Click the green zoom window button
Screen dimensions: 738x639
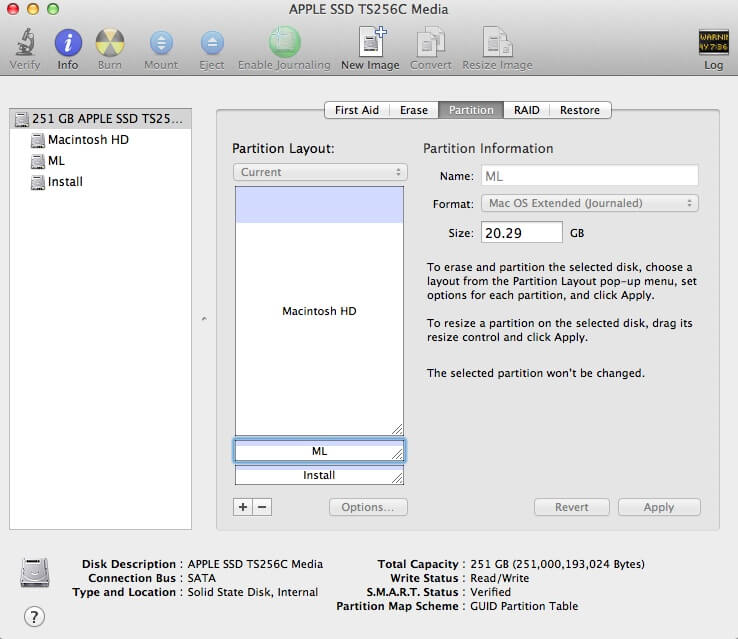tap(53, 9)
